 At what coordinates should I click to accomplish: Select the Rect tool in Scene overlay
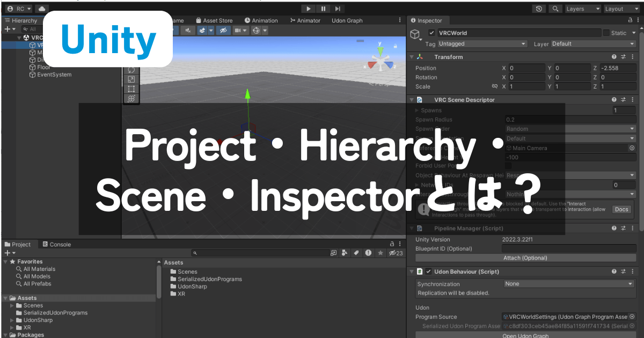click(131, 89)
